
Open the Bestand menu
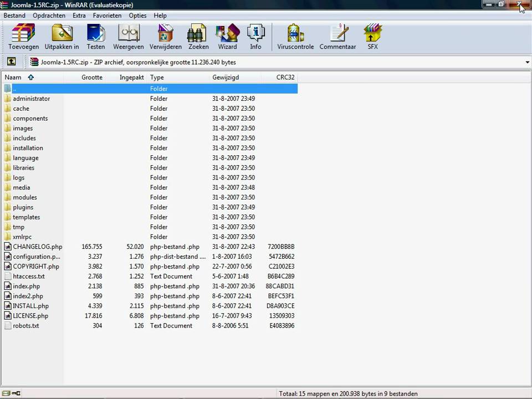(14, 16)
